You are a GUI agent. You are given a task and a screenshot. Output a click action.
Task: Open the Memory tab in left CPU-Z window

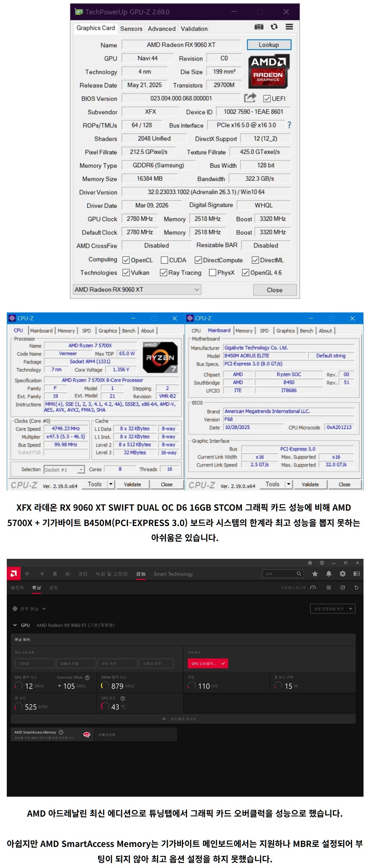coord(66,331)
